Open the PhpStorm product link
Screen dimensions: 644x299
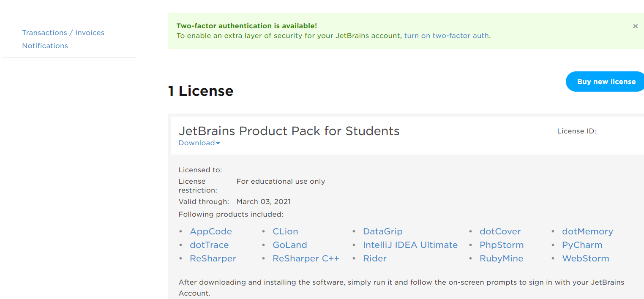pos(501,245)
